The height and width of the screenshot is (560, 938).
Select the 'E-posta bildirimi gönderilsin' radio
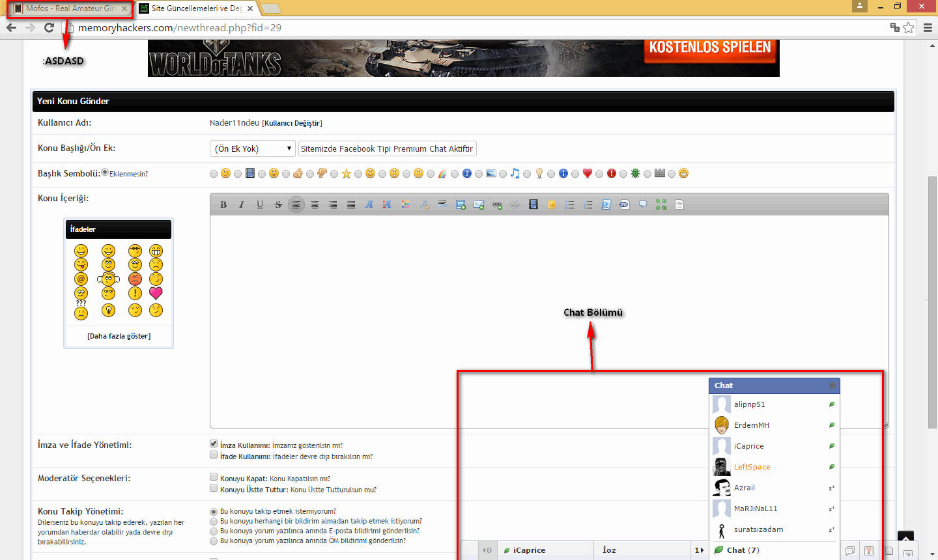coord(214,531)
